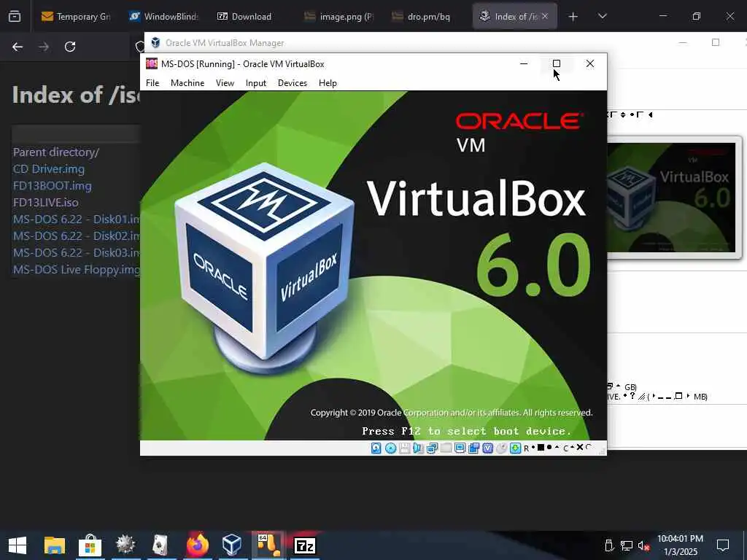This screenshot has width=747, height=560.
Task: Click the mouse integration status icon
Action: [x=501, y=448]
